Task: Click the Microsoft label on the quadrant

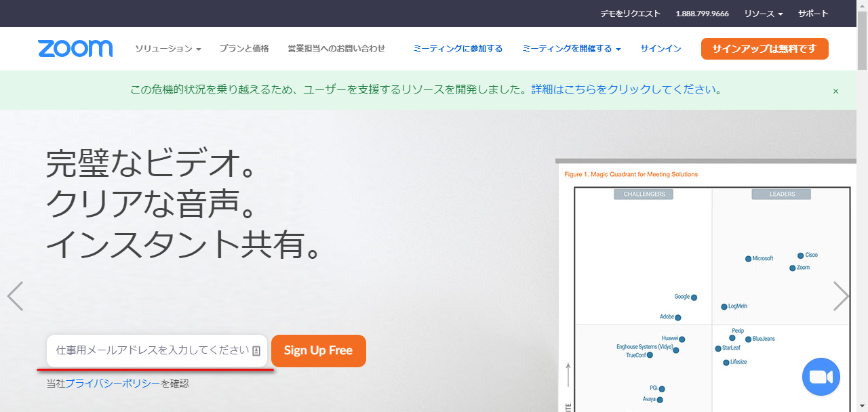Action: click(x=763, y=259)
